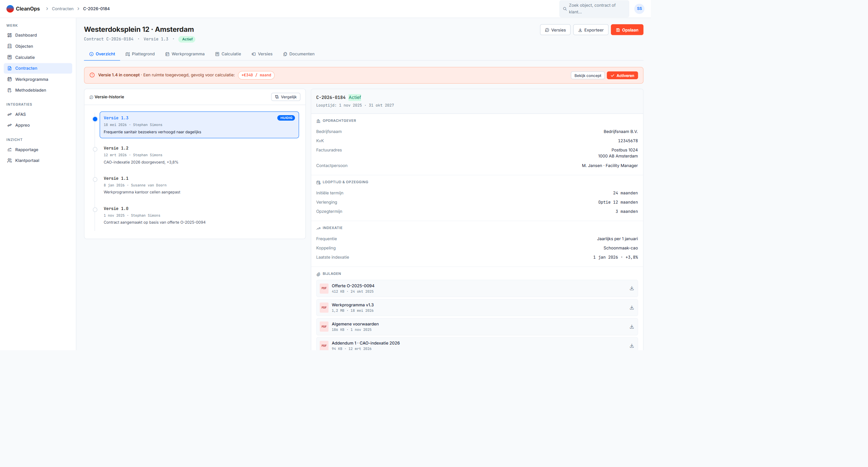This screenshot has height=467, width=868.
Task: Click the Opslaan button
Action: point(627,30)
